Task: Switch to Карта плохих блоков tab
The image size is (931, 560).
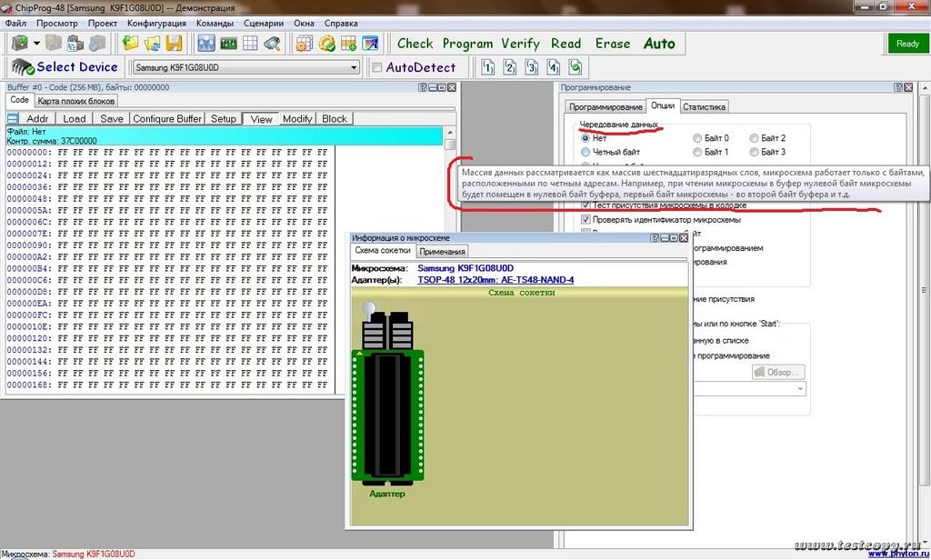Action: [x=76, y=101]
